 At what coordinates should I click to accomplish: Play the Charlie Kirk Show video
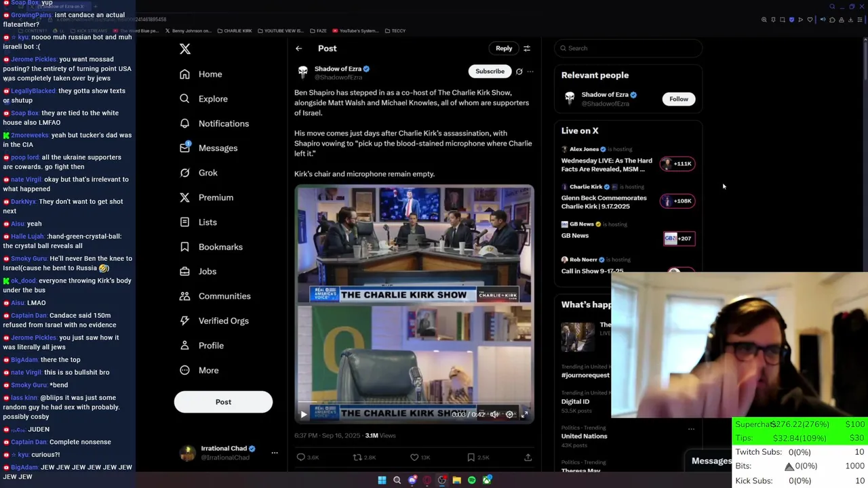coord(303,414)
